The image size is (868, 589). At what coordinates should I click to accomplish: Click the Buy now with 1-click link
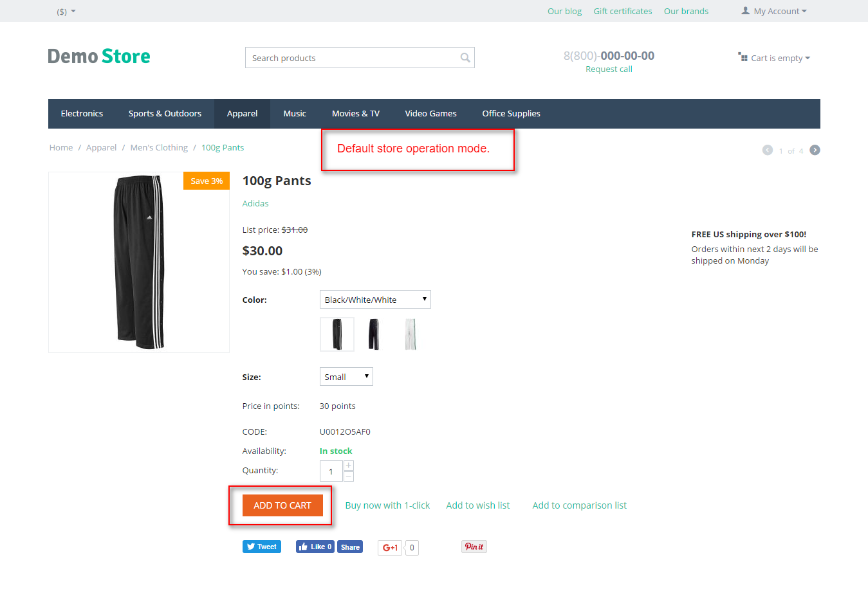click(x=387, y=505)
